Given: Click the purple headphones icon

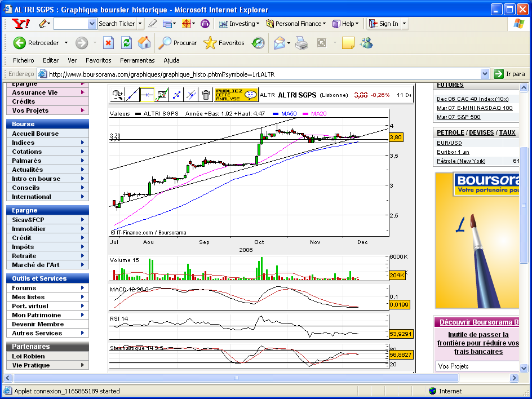Looking at the screenshot, I should tap(205, 24).
